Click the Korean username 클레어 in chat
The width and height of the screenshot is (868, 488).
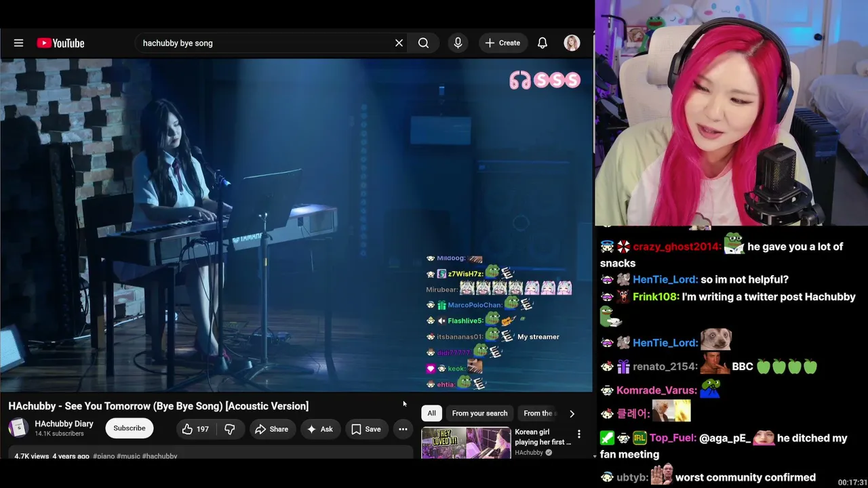[633, 414]
